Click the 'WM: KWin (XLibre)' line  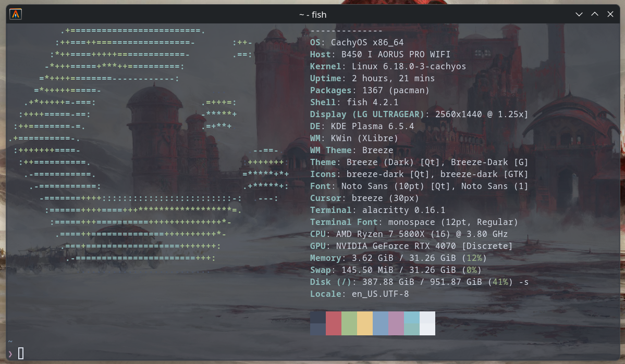click(354, 138)
